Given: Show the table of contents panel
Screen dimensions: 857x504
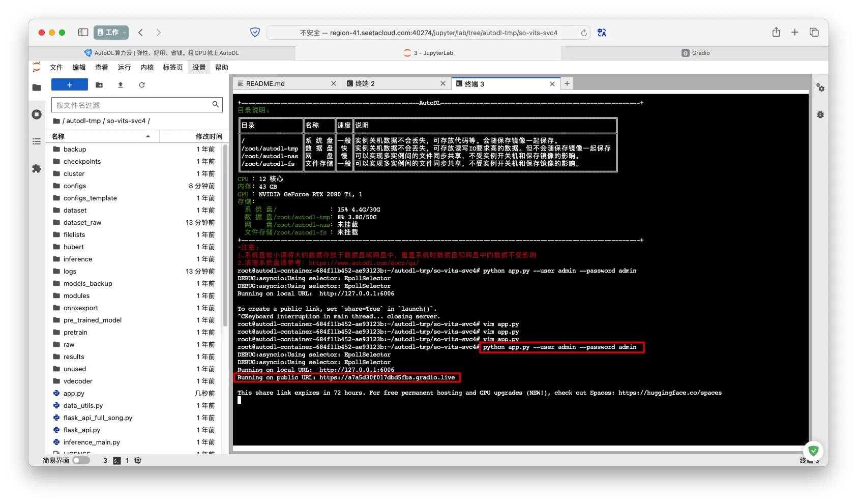Looking at the screenshot, I should click(x=37, y=141).
